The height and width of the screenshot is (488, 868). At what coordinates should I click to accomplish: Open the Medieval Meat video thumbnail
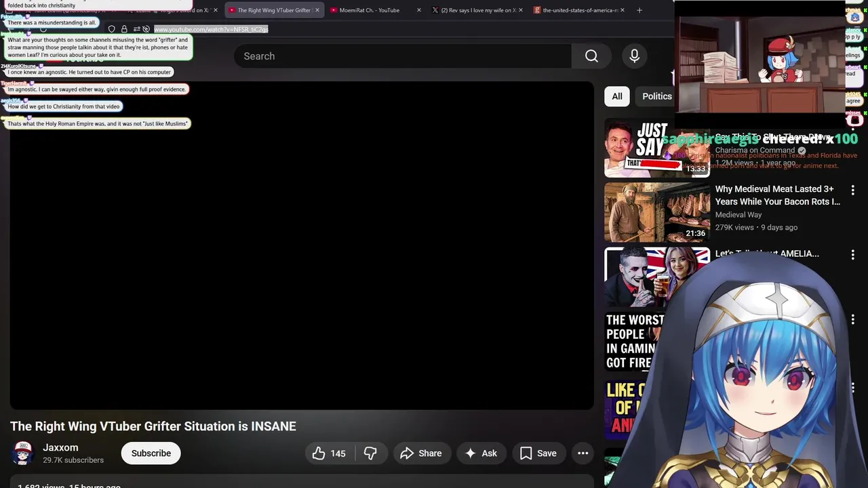[657, 213]
